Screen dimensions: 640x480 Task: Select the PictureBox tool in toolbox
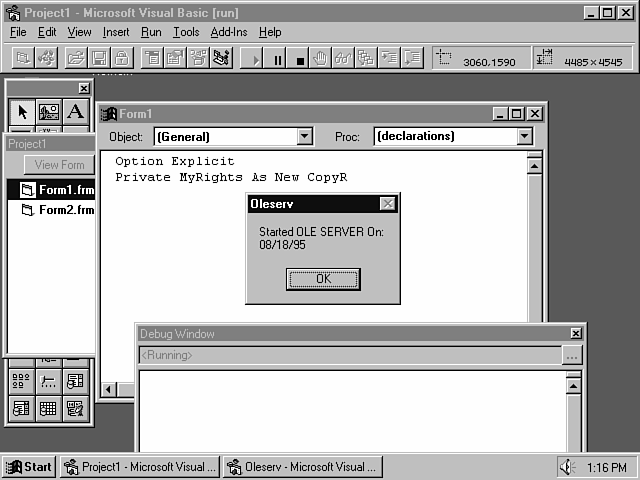(48, 111)
